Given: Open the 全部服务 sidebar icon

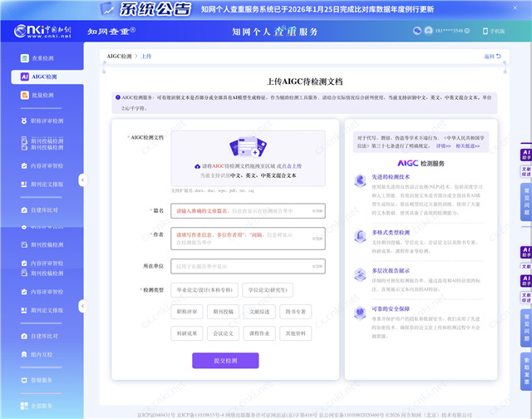Looking at the screenshot, I should coord(42,406).
